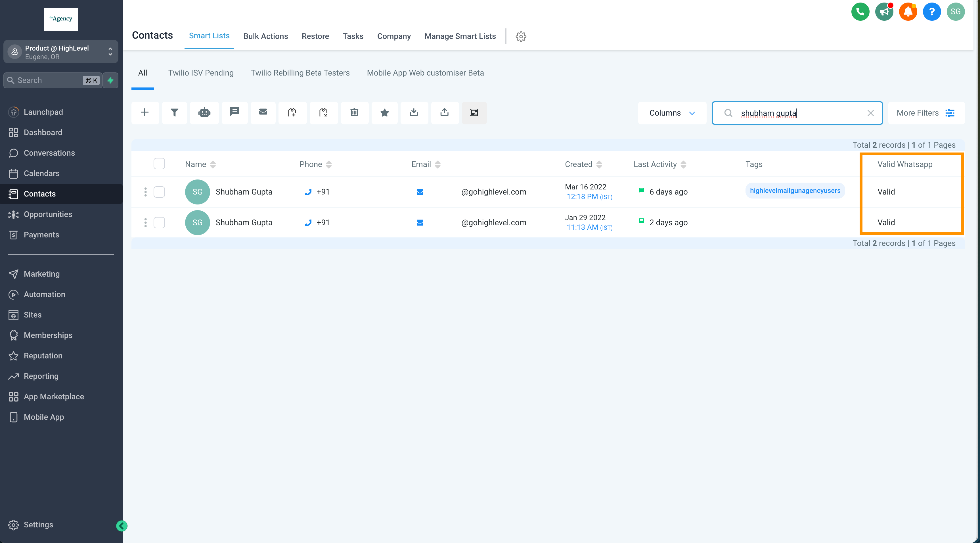Screen dimensions: 980x543
Task: Open the Bulk Actions tab
Action: point(265,36)
